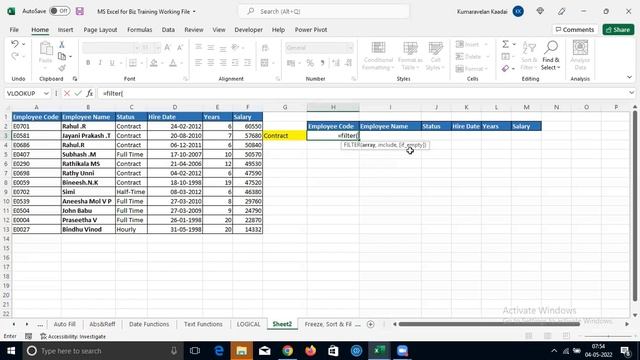Click the Format Painter brush icon
The image size is (640, 360).
[62, 68]
